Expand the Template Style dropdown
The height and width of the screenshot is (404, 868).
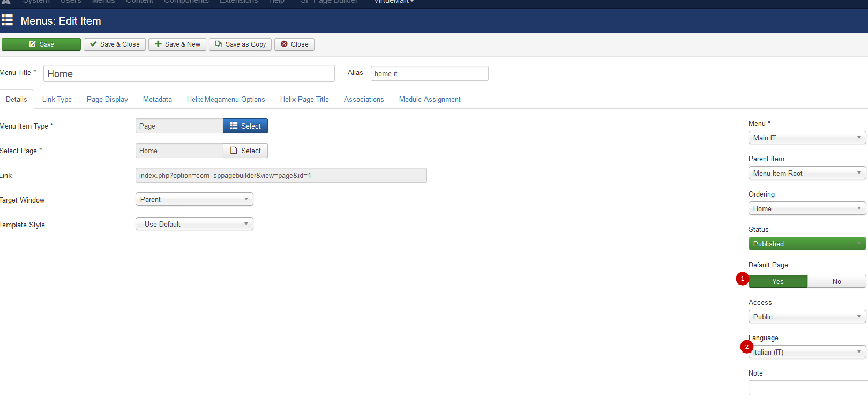194,224
